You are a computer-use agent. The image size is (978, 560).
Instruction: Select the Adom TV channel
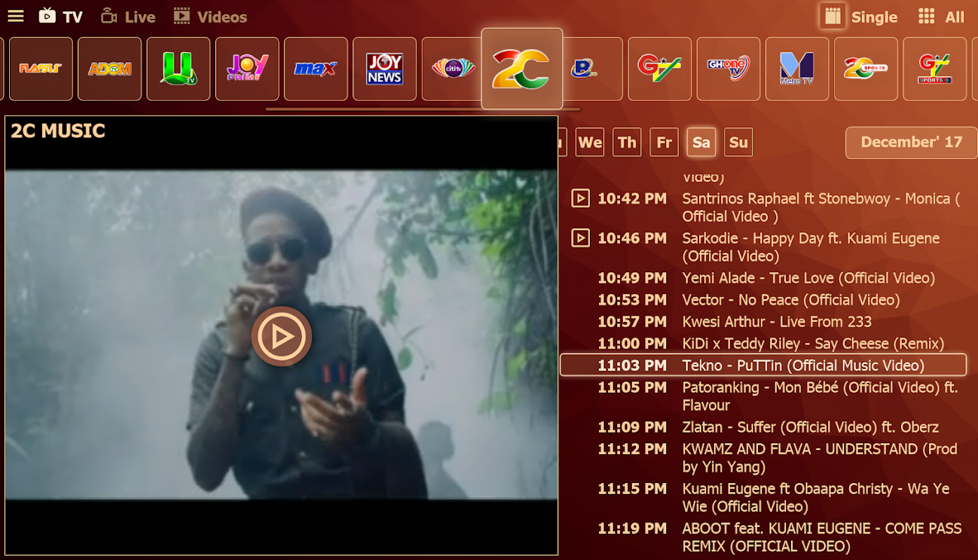pyautogui.click(x=109, y=69)
